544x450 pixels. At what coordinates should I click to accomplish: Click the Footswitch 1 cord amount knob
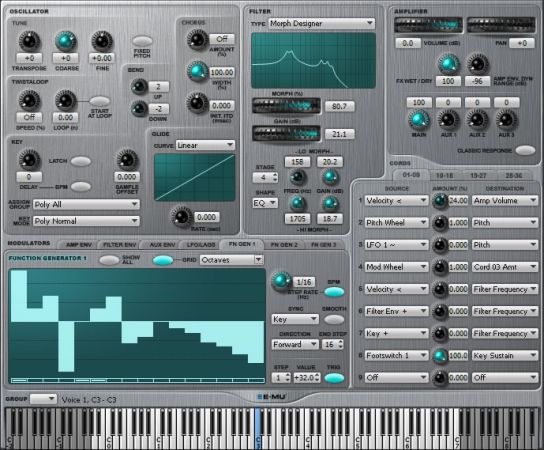click(440, 356)
